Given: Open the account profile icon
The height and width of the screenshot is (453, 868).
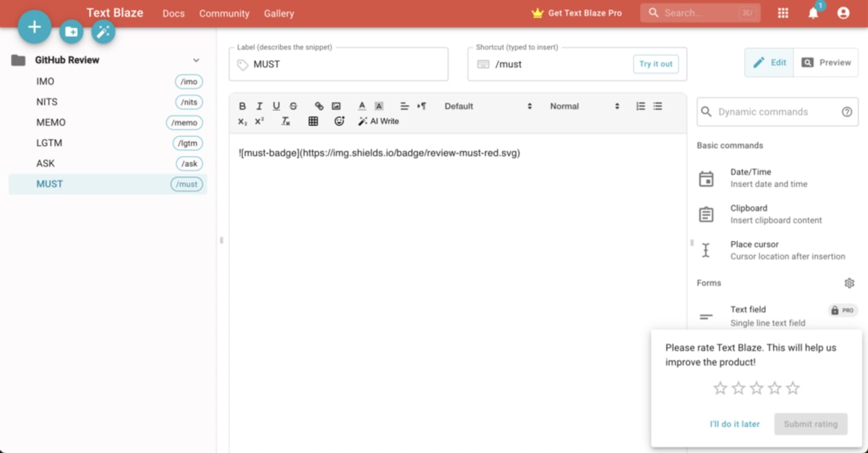Looking at the screenshot, I should [x=843, y=13].
